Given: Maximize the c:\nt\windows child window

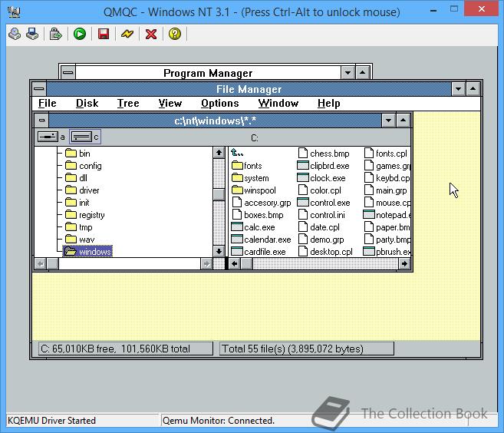Looking at the screenshot, I should tap(403, 121).
